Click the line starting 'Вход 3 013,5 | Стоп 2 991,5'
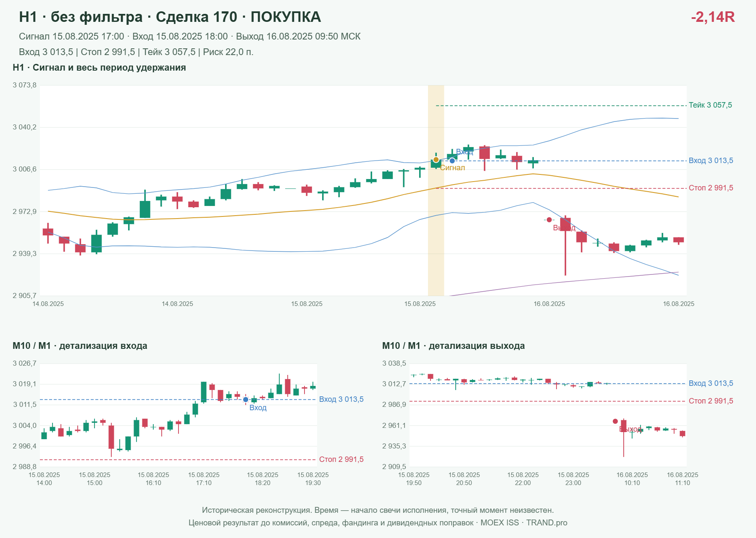 tap(136, 52)
